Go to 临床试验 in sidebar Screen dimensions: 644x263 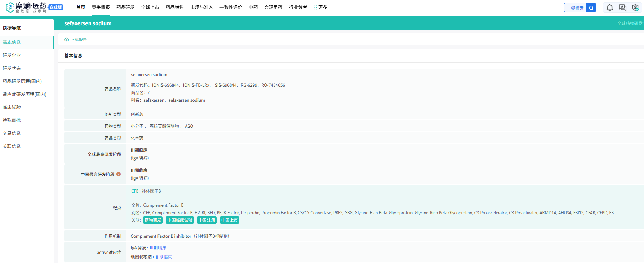coord(12,107)
